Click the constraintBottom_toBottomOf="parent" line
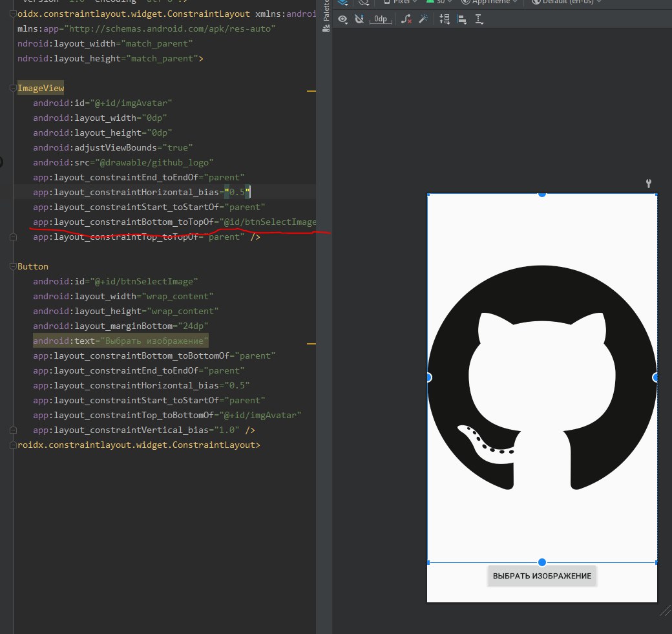672x634 pixels. [154, 355]
